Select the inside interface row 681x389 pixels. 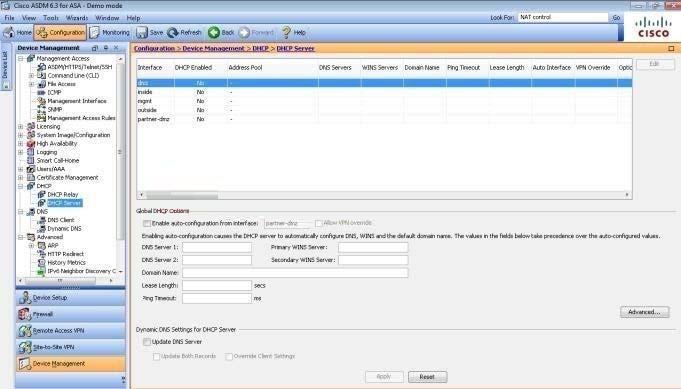[384, 92]
